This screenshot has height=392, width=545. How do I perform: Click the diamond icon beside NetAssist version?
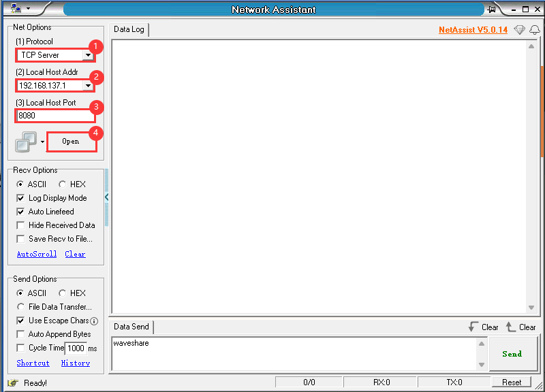pyautogui.click(x=520, y=30)
